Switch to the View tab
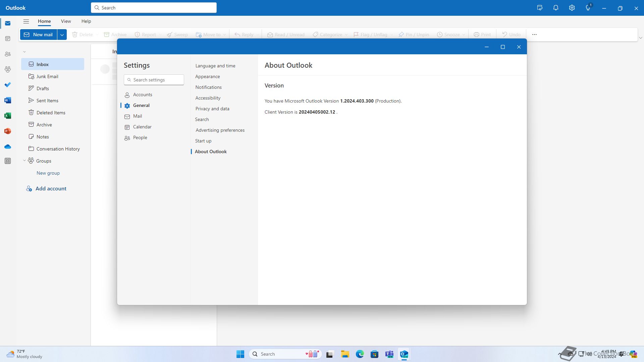Screen dimensions: 644x362 [x=66, y=21]
